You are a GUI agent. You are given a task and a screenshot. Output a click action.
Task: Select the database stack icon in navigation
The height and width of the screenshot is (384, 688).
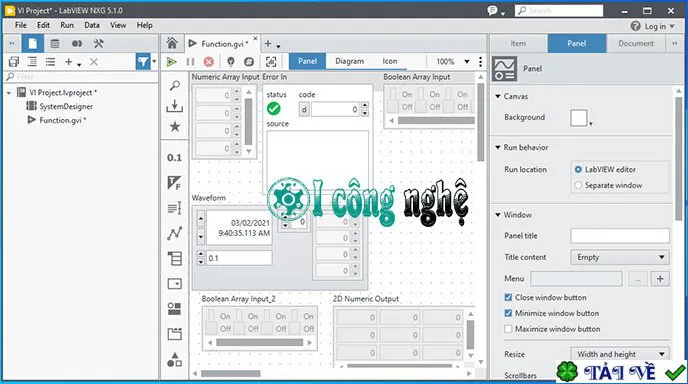click(55, 43)
